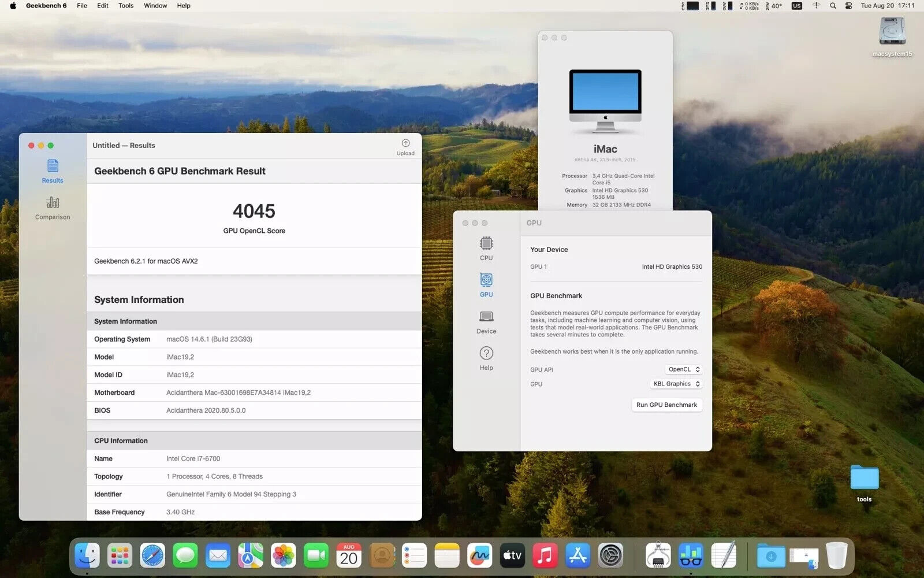
Task: Open the Comparison section in the Geekbench sidebar
Action: (53, 208)
